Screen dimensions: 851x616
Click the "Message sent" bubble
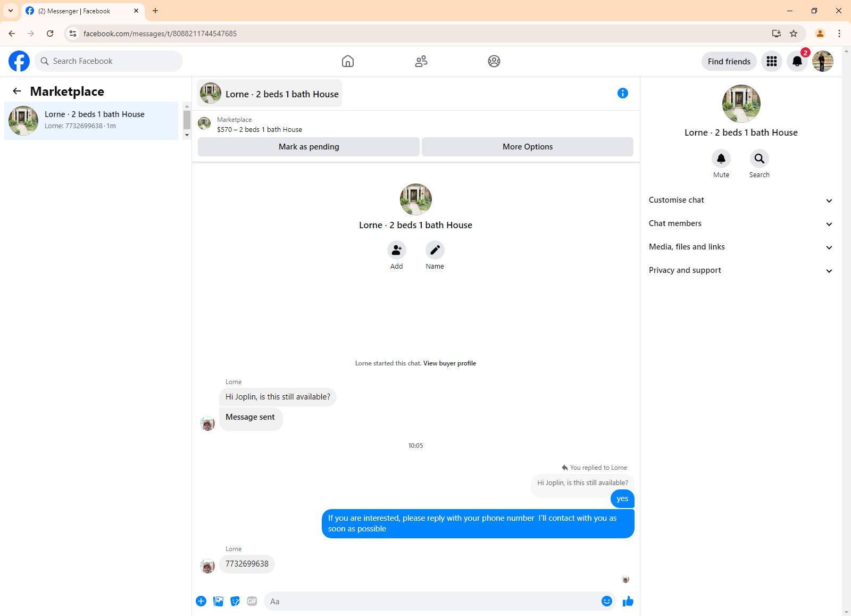251,419
